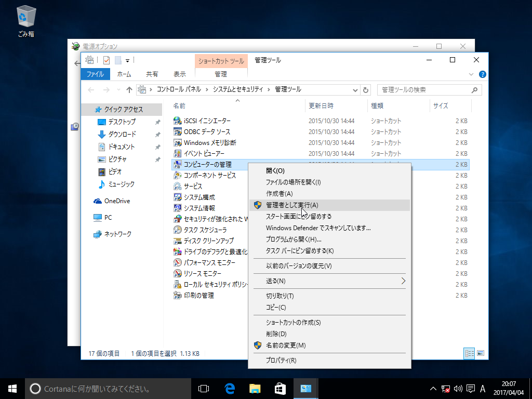
Task: Select ファイルの場所を開く(I) in context menu
Action: 293,182
